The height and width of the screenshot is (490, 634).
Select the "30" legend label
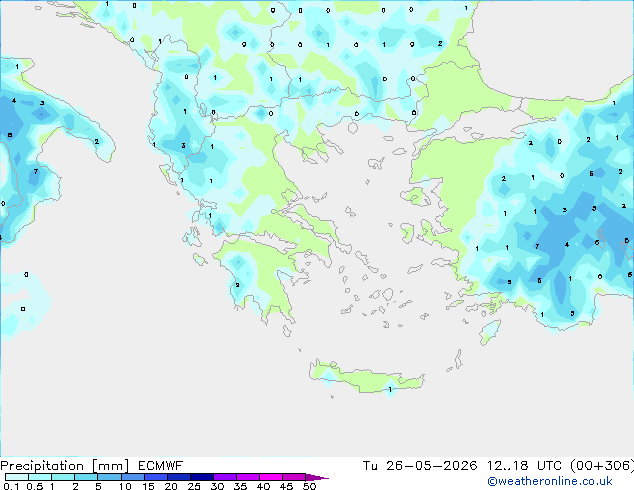218,486
